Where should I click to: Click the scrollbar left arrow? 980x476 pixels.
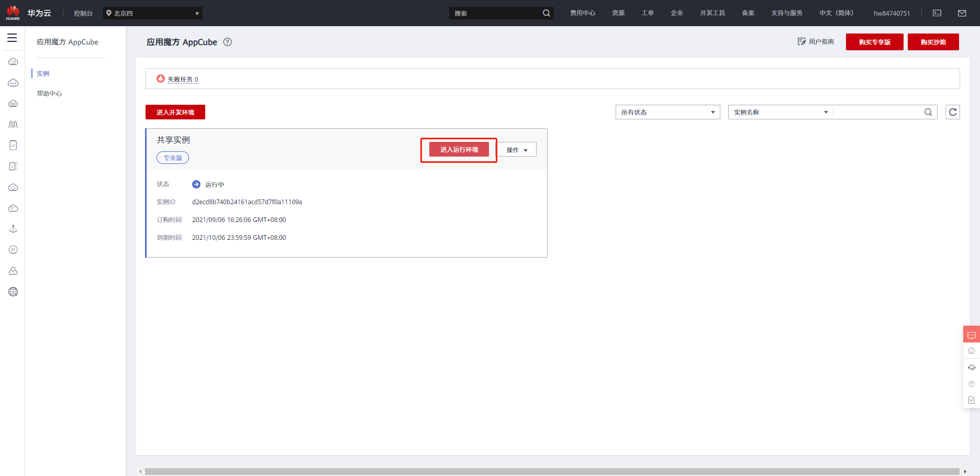coord(140,472)
